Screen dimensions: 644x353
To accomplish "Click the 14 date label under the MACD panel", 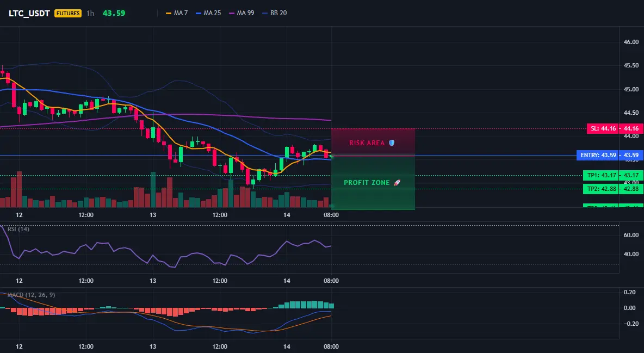I will click(287, 346).
